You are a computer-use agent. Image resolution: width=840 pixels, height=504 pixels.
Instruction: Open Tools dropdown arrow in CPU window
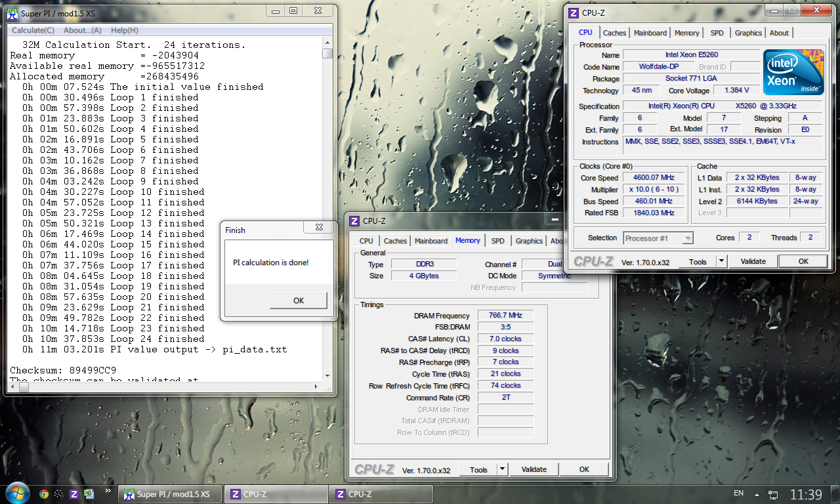721,261
